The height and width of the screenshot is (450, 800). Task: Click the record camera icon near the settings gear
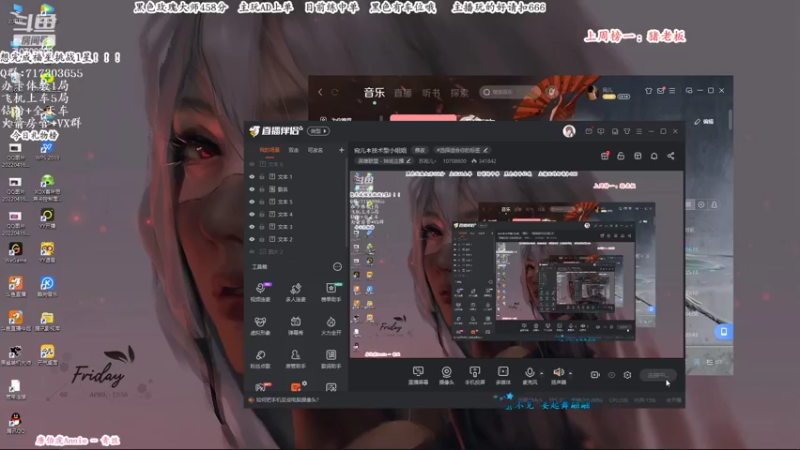point(595,375)
